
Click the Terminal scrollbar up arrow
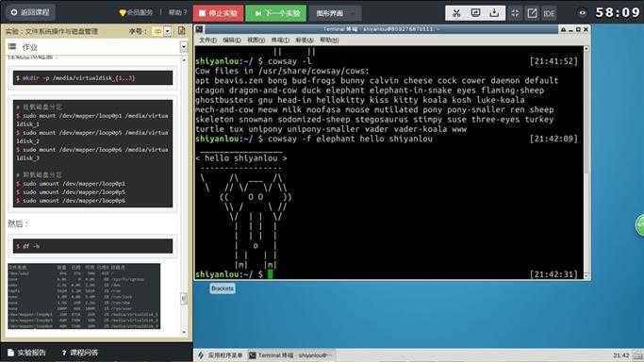tap(586, 49)
